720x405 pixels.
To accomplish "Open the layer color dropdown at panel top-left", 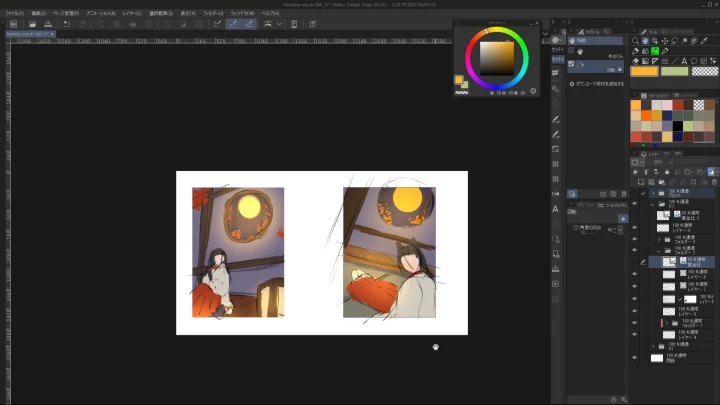I will tap(638, 162).
